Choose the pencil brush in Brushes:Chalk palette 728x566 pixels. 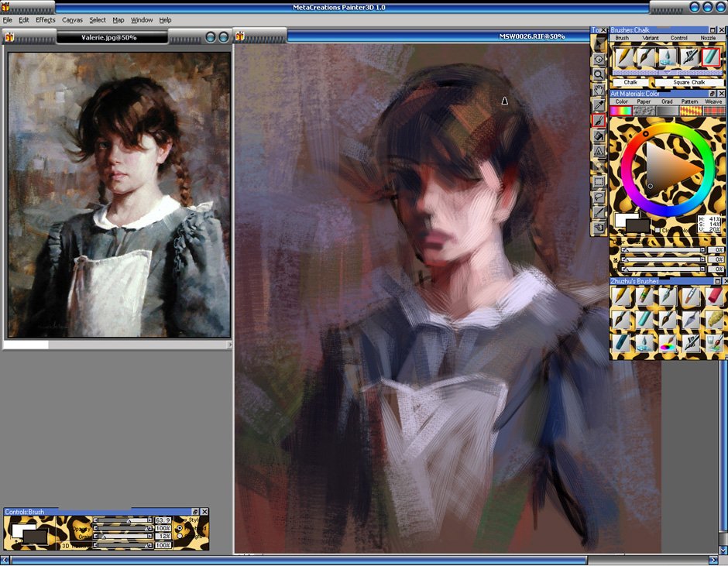[x=624, y=57]
